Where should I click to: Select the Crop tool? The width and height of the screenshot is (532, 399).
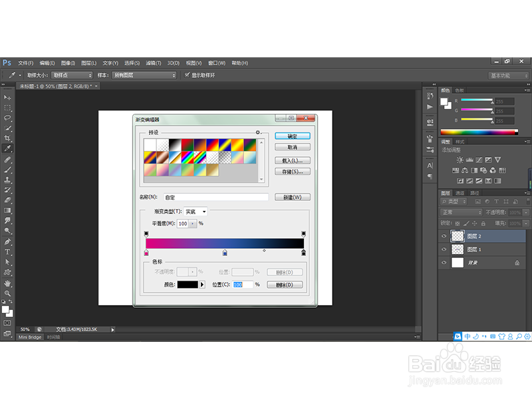pyautogui.click(x=7, y=138)
